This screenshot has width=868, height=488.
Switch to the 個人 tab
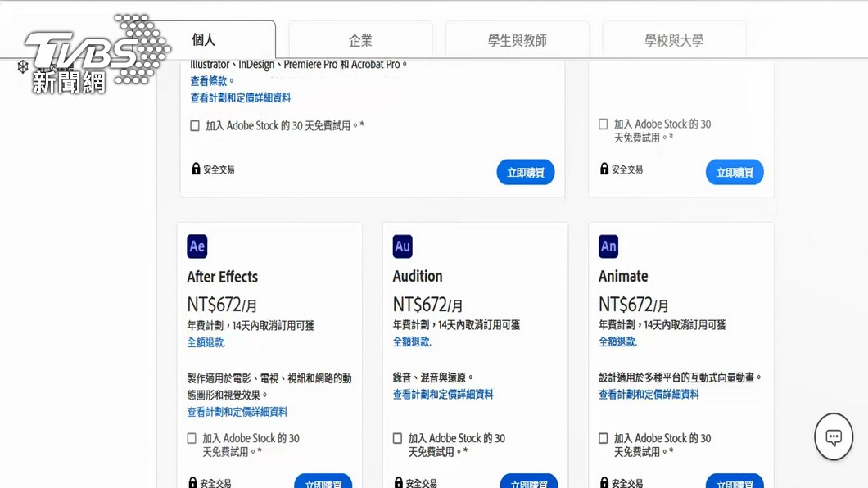point(204,40)
